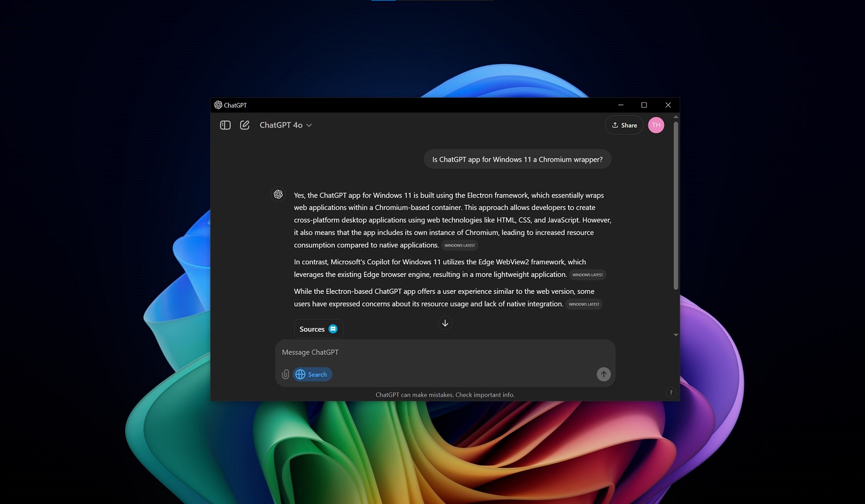Click the scrollbar down arrow on the right
This screenshot has width=865, height=504.
pos(676,335)
